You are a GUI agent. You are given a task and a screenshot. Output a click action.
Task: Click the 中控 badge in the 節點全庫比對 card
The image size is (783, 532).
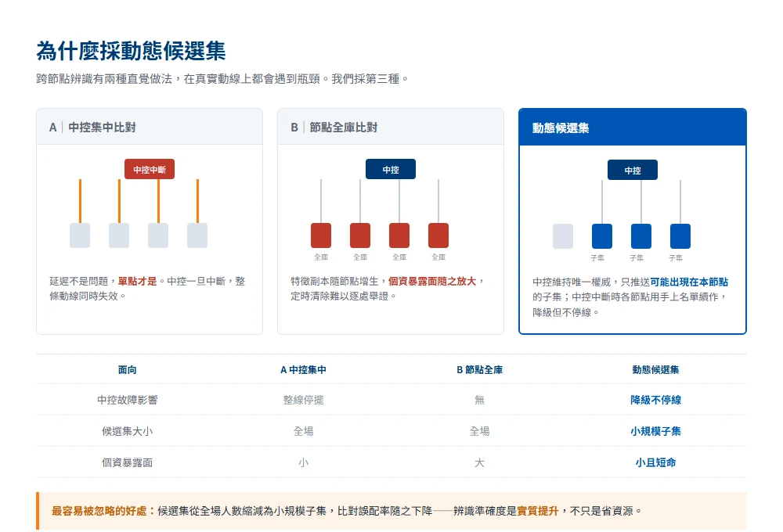(391, 170)
